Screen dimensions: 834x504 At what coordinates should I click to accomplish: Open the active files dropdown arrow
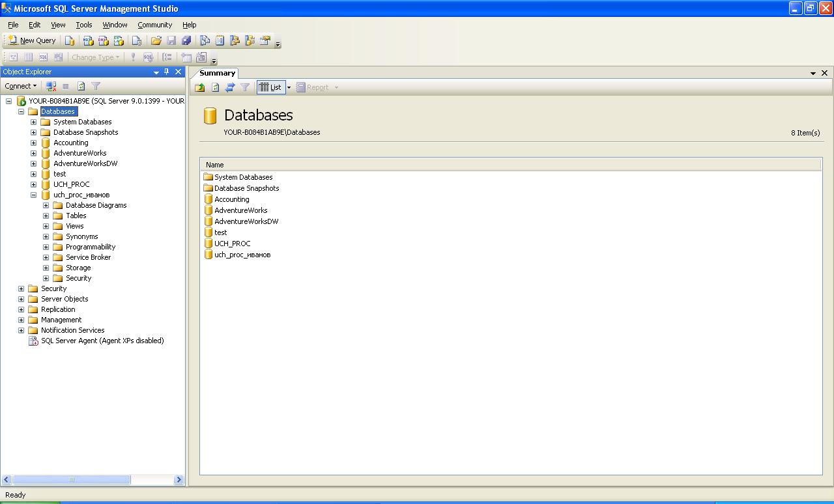pyautogui.click(x=813, y=74)
